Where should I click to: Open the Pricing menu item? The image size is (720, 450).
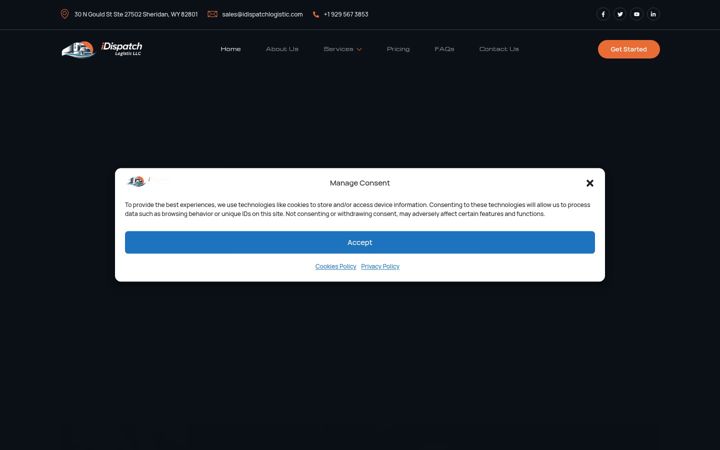coord(398,49)
